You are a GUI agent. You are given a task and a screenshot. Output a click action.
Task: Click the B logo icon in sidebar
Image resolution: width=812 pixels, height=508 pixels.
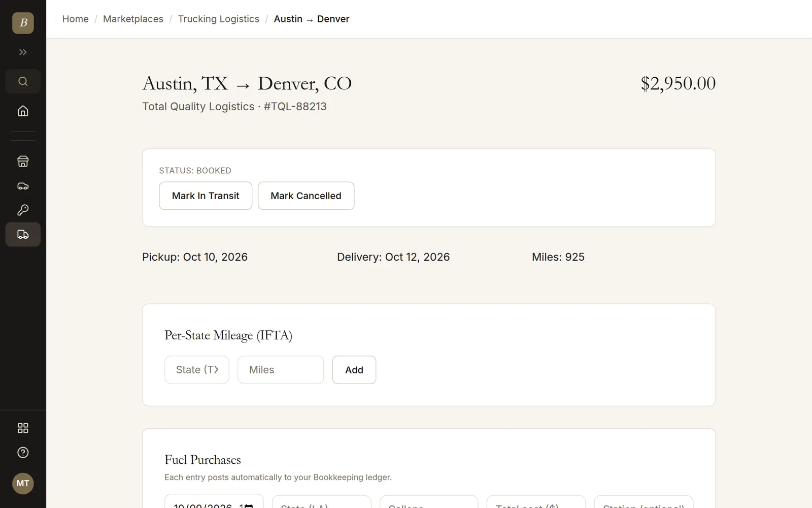(x=23, y=23)
